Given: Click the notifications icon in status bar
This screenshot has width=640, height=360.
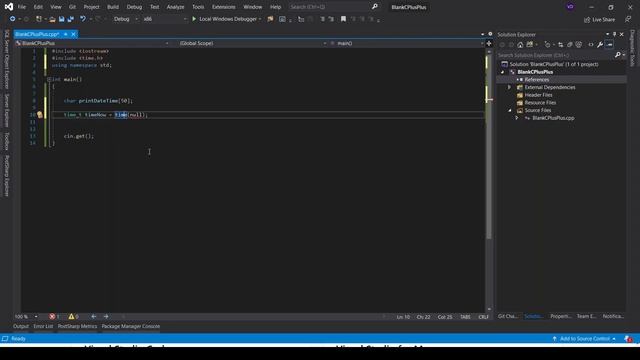Looking at the screenshot, I should pyautogui.click(x=628, y=339).
